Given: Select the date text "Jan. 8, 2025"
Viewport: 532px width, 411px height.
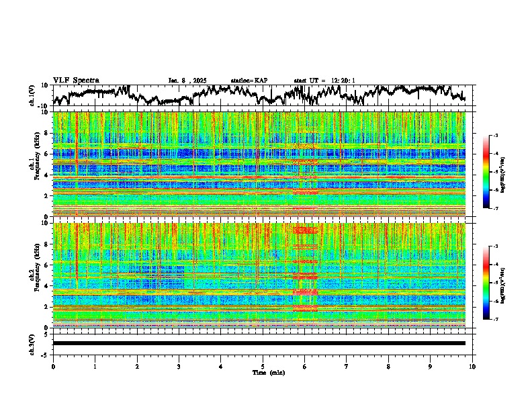Looking at the screenshot, I should 187,81.
